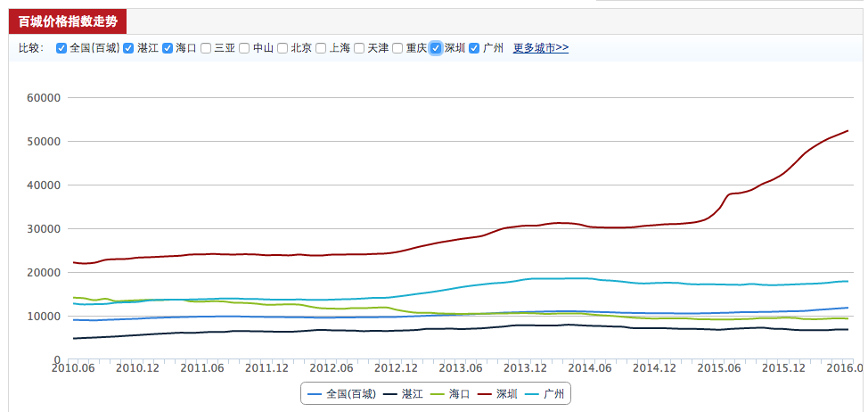Check the 北京 comparison checkbox
Viewport: 868px width, 412px height.
283,48
